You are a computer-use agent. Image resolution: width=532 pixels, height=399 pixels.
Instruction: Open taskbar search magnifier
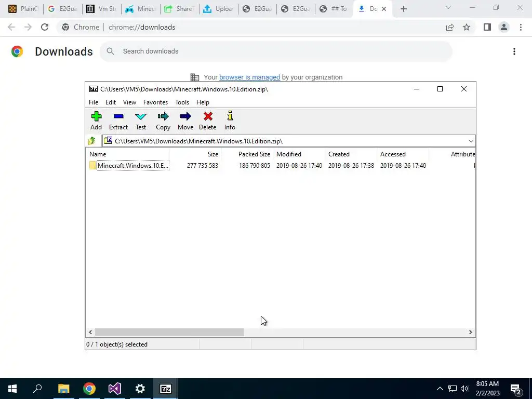click(x=37, y=389)
